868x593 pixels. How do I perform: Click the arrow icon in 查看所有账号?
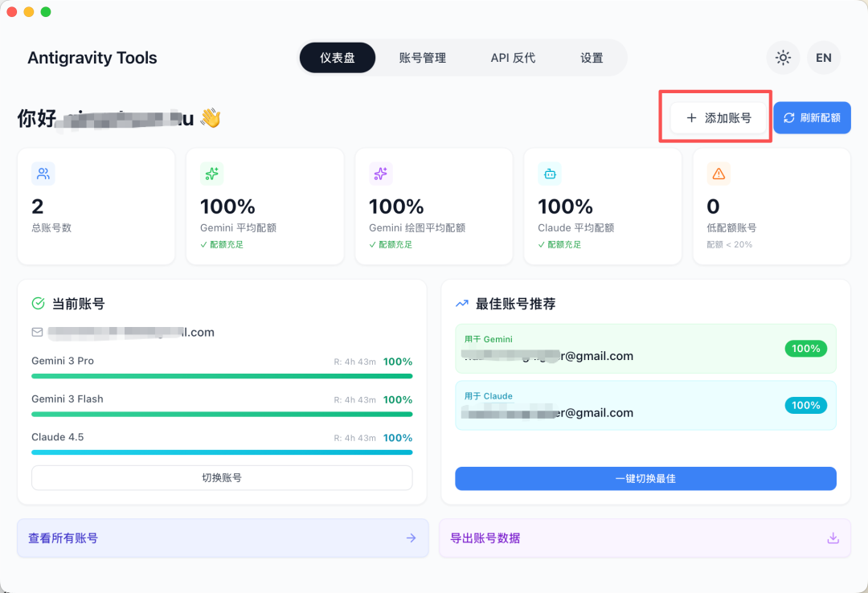tap(411, 538)
